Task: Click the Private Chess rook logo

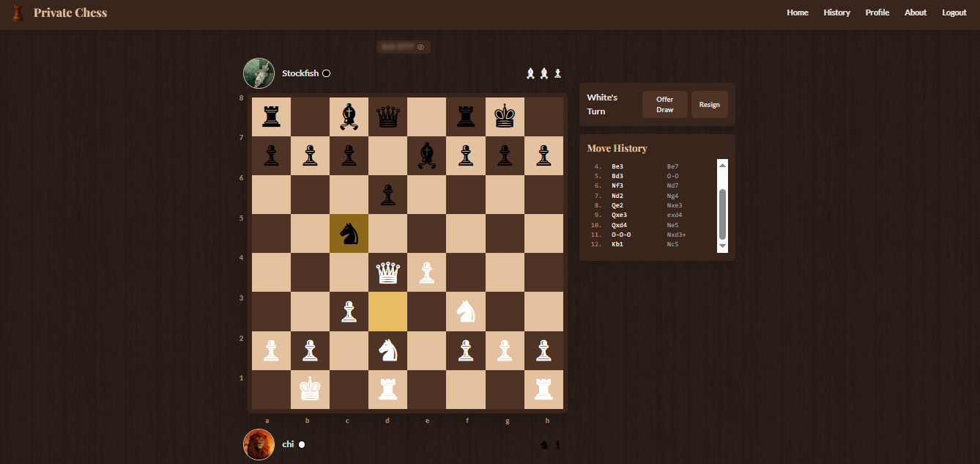Action: (x=18, y=12)
